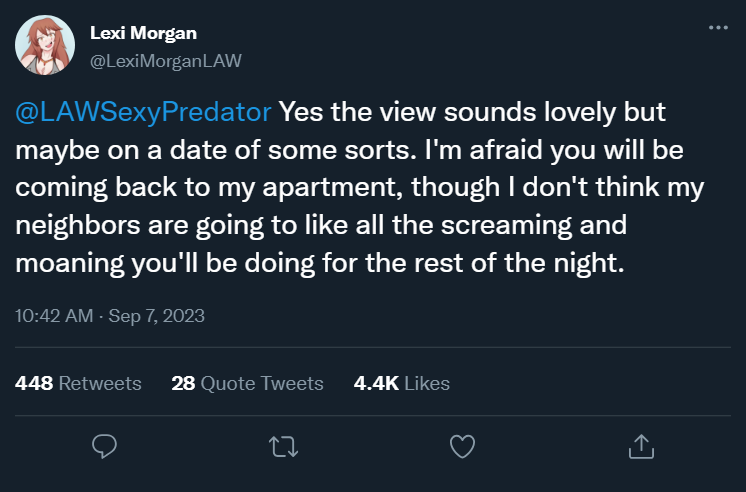Open the three-dot more options menu
The height and width of the screenshot is (492, 746).
(x=718, y=28)
